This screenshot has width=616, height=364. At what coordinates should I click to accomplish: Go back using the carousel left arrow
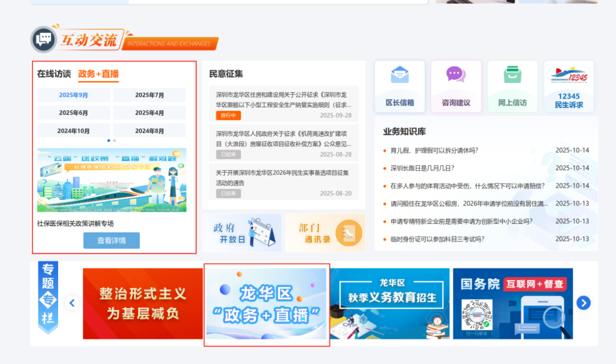[x=72, y=302]
